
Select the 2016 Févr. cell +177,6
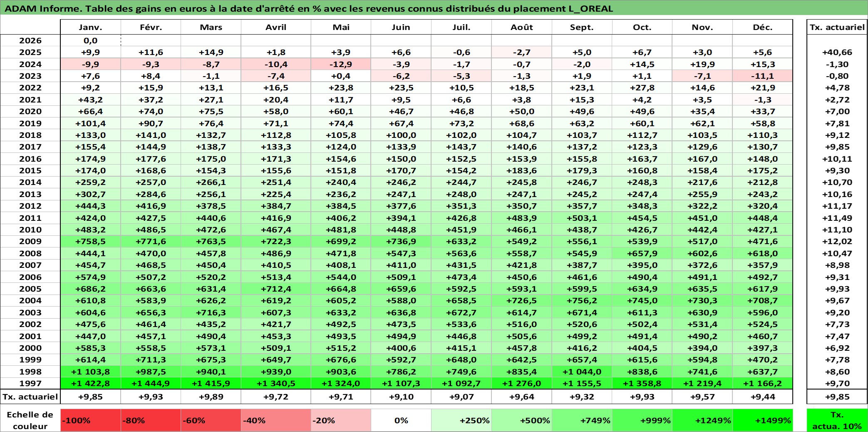(x=151, y=159)
